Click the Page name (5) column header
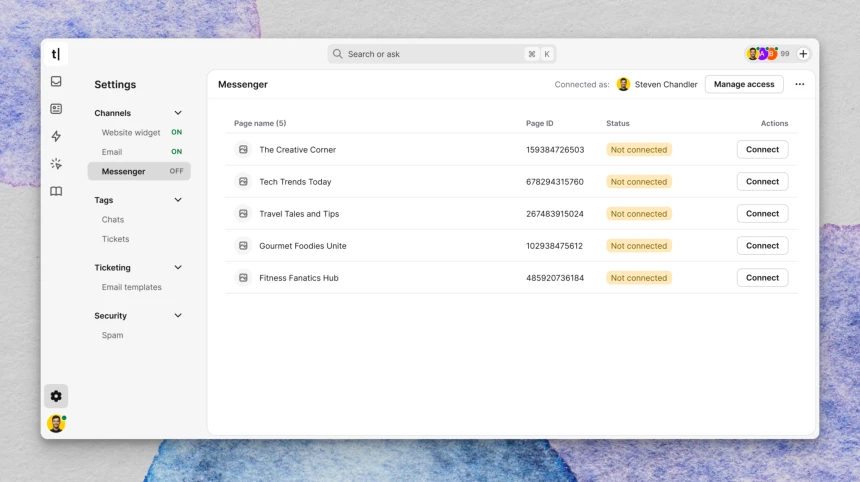 [x=260, y=123]
